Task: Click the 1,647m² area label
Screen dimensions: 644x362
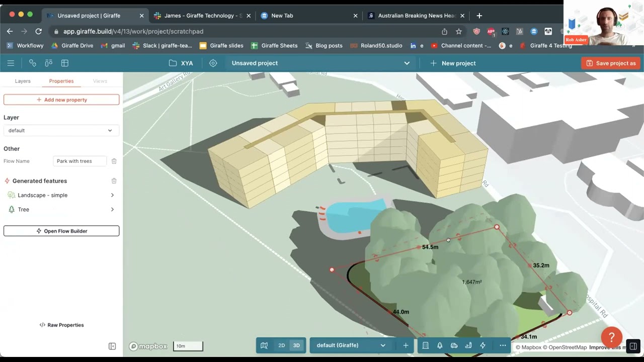Action: [x=471, y=282]
